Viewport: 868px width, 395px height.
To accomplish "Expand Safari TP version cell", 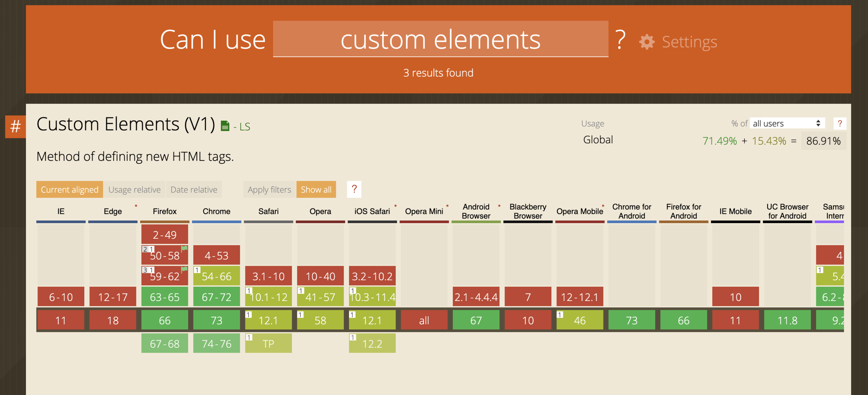I will [x=268, y=343].
